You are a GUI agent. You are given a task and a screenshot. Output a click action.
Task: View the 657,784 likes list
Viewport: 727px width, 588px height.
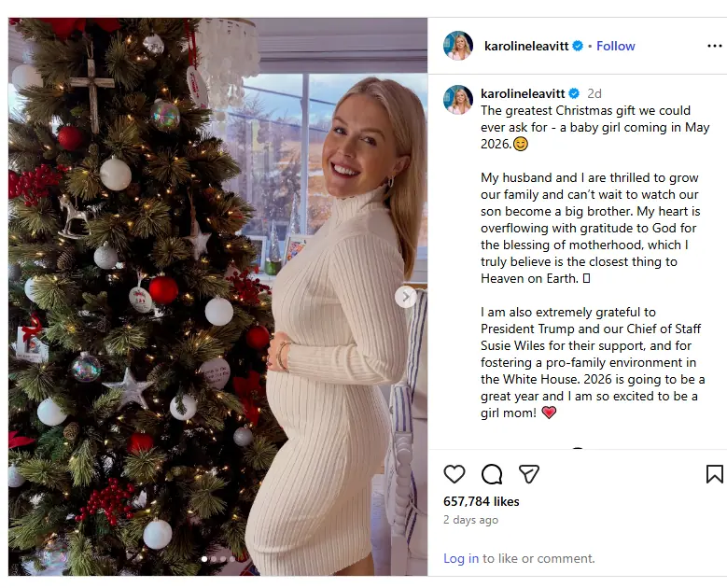pyautogui.click(x=482, y=502)
